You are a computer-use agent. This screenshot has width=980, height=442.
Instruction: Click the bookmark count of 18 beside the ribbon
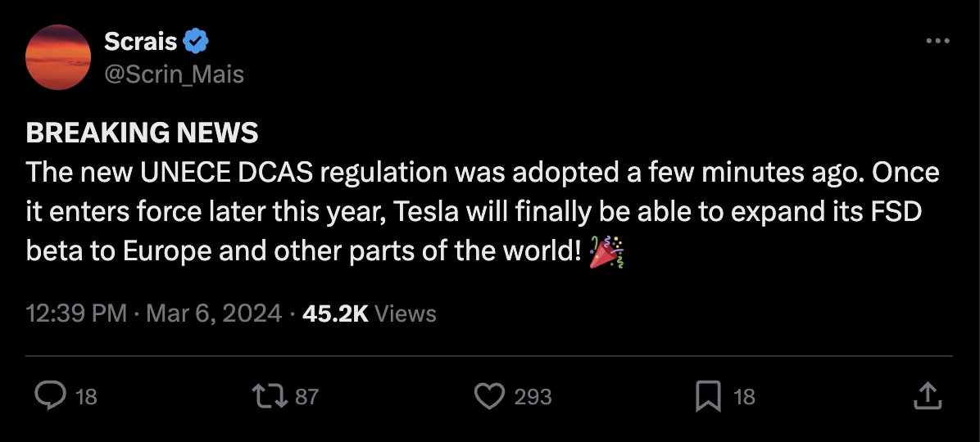tap(744, 397)
